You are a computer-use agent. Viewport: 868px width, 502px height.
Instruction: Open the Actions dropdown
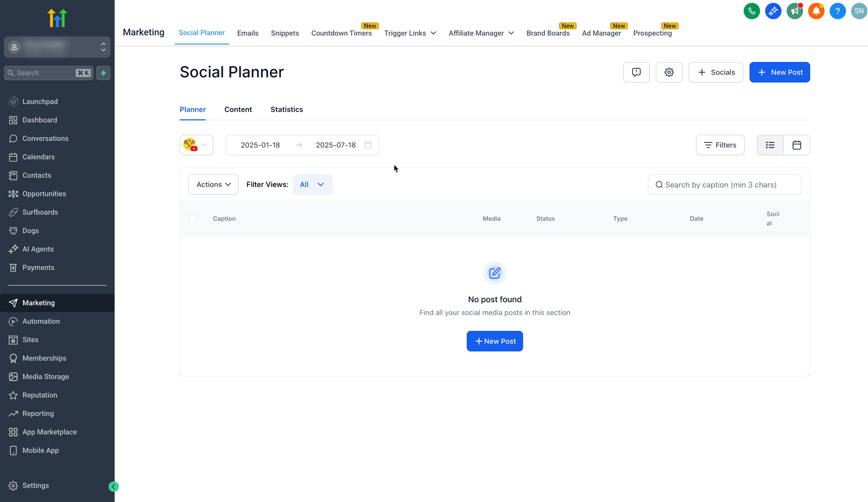coord(213,184)
